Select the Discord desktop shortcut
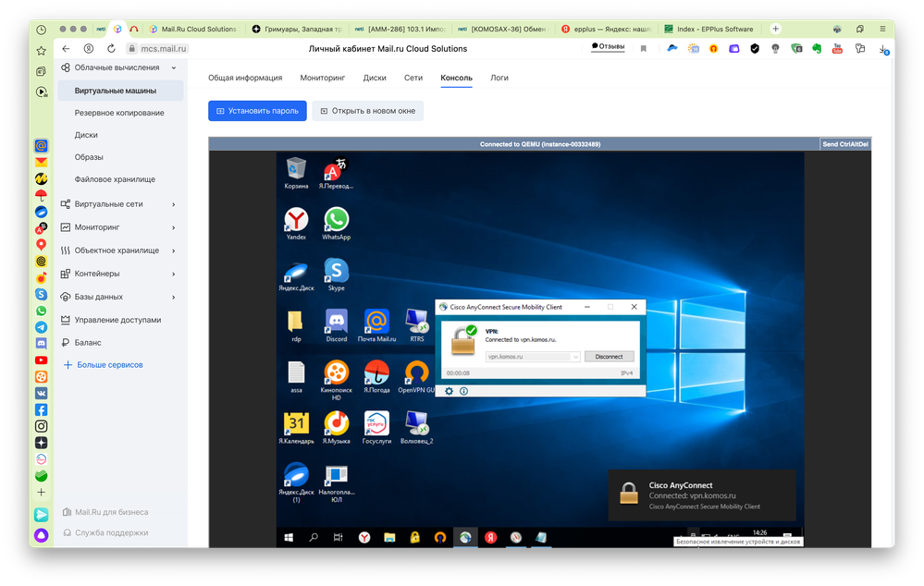Viewport: 924px width, 586px height. click(336, 325)
